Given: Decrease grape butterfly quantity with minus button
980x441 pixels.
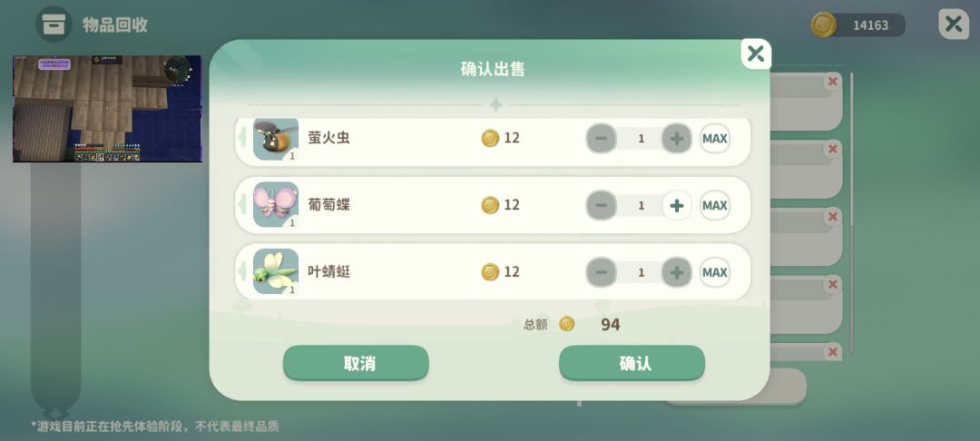Looking at the screenshot, I should click(602, 205).
